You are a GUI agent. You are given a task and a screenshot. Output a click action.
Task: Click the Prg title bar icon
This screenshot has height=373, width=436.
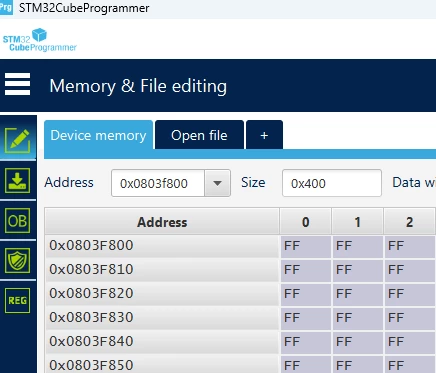coord(6,7)
